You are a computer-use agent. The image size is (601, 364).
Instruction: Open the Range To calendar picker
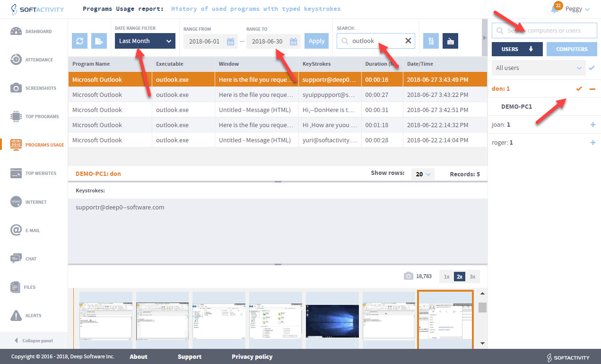294,41
